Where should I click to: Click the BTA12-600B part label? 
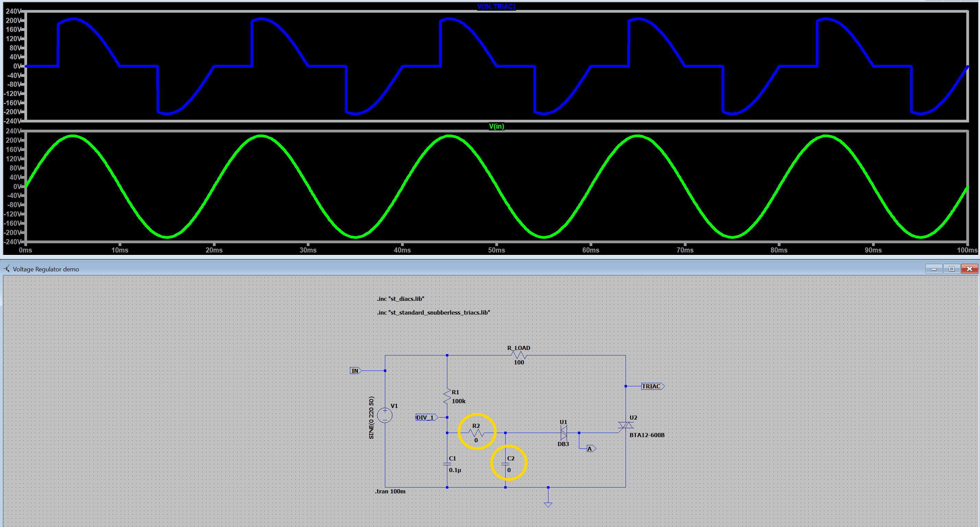coord(647,435)
